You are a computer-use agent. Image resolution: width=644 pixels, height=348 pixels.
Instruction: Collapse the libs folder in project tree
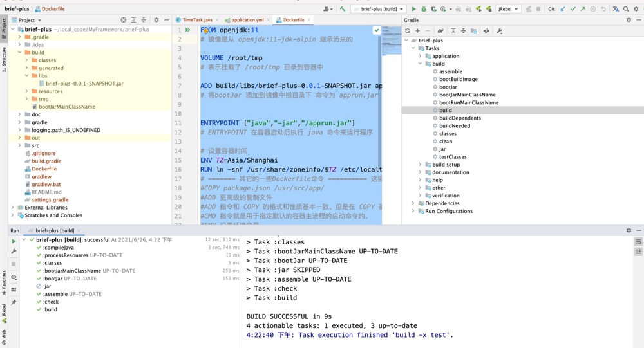27,76
